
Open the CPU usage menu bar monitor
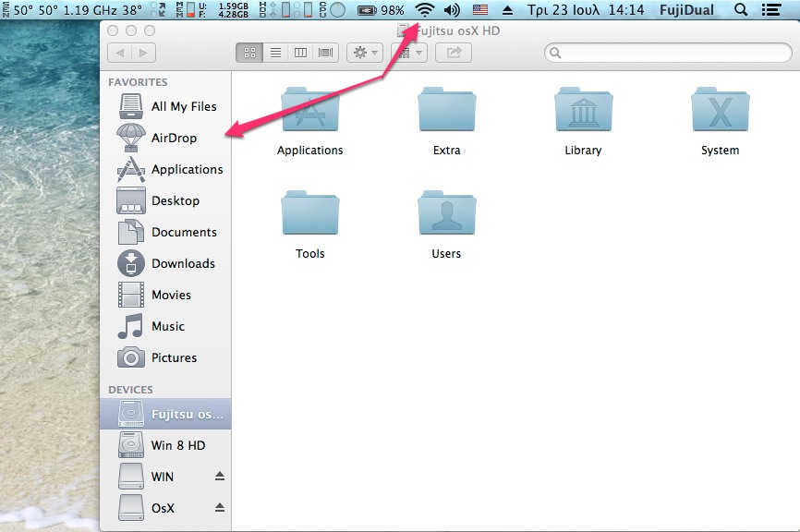[333, 9]
